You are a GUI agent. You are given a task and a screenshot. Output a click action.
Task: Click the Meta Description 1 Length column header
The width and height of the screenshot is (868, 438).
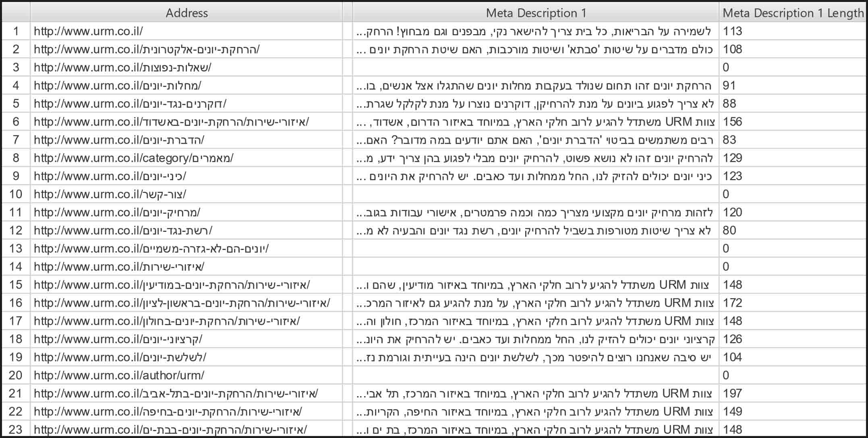click(793, 13)
